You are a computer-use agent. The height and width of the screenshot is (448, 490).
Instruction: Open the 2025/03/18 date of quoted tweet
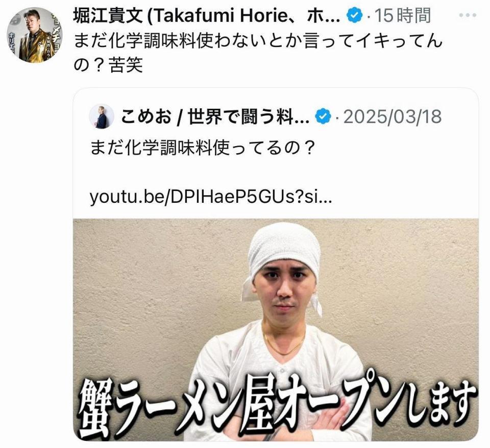point(393,116)
